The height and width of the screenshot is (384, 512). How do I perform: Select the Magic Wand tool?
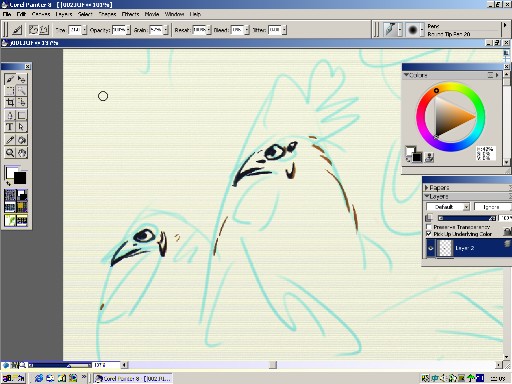pos(22,90)
